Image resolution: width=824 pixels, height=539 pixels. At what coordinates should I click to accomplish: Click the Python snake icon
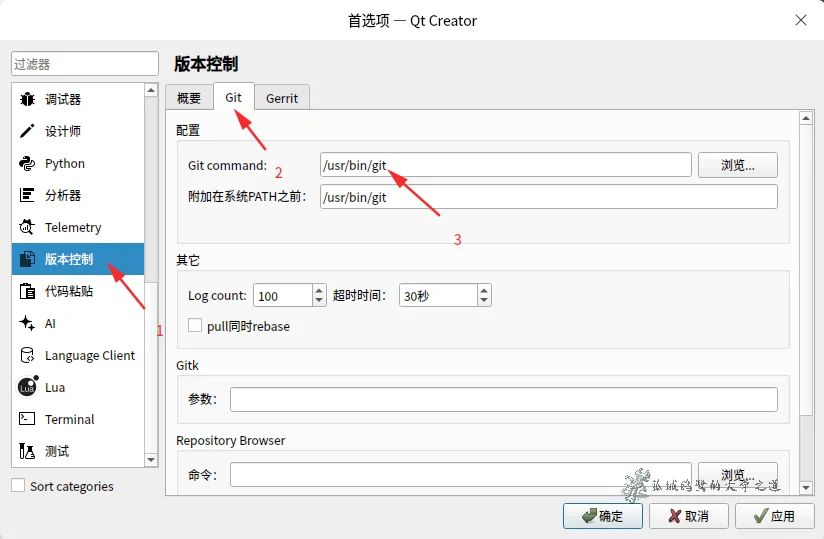point(27,163)
